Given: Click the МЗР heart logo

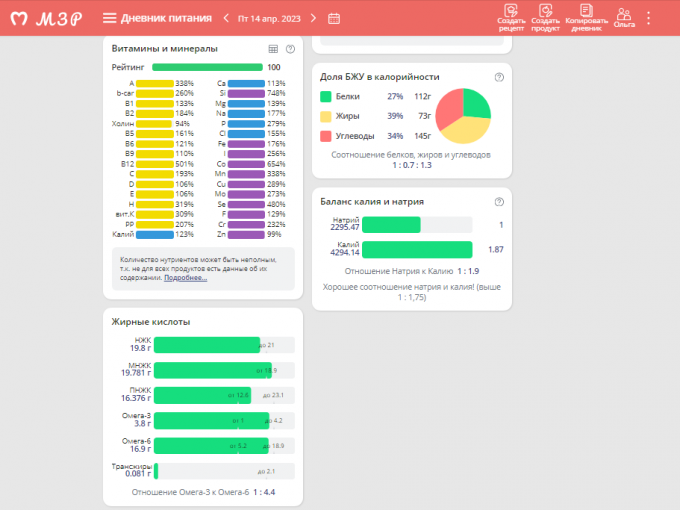Looking at the screenshot, I should pos(18,18).
